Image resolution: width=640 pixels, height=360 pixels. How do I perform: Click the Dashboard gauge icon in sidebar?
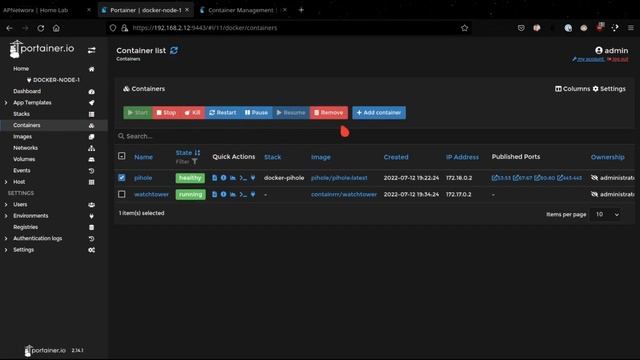(x=91, y=91)
